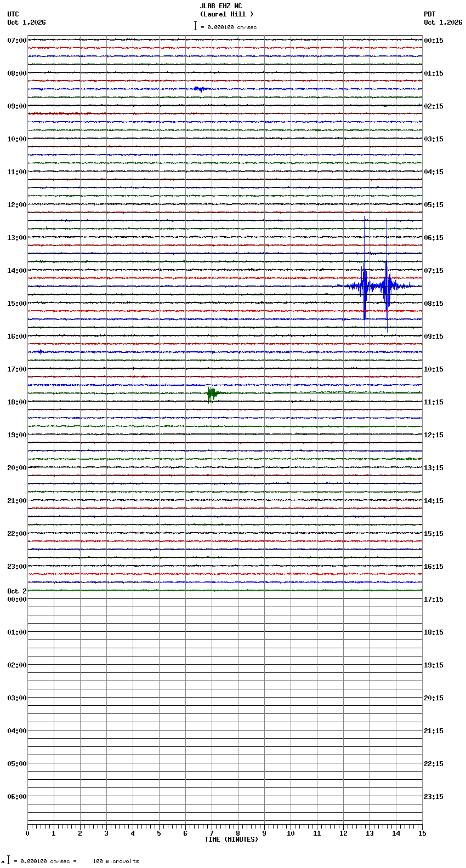Click the 16:00 UTC time label

17,336
